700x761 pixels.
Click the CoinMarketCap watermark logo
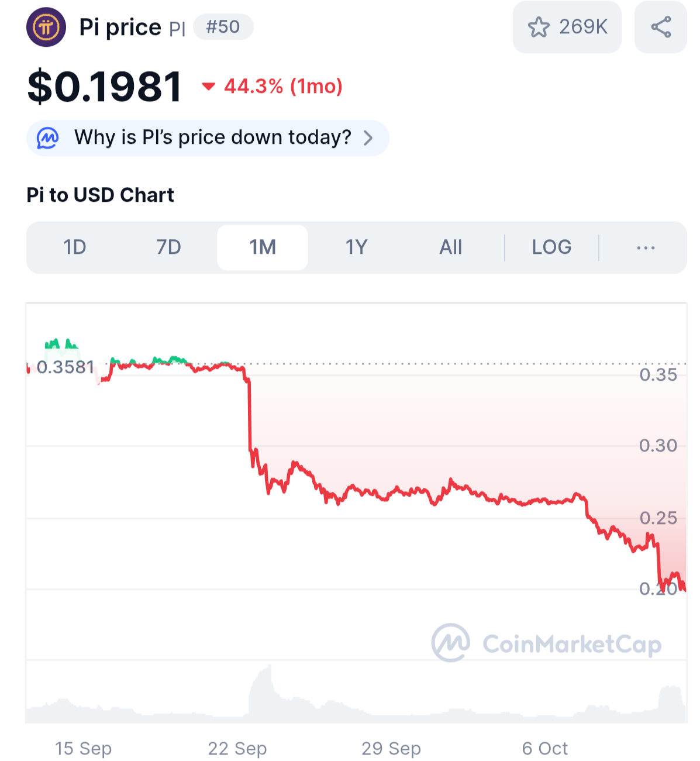451,643
